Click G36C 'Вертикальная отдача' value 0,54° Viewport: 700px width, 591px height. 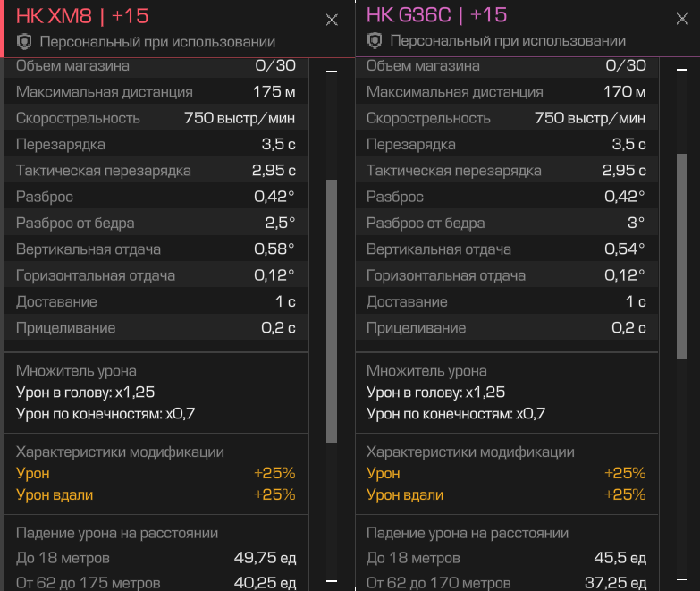[625, 249]
